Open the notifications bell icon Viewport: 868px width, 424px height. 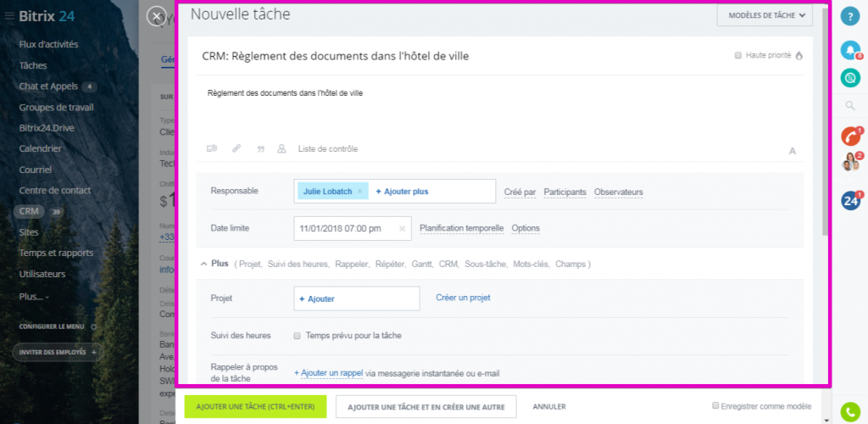(x=850, y=50)
